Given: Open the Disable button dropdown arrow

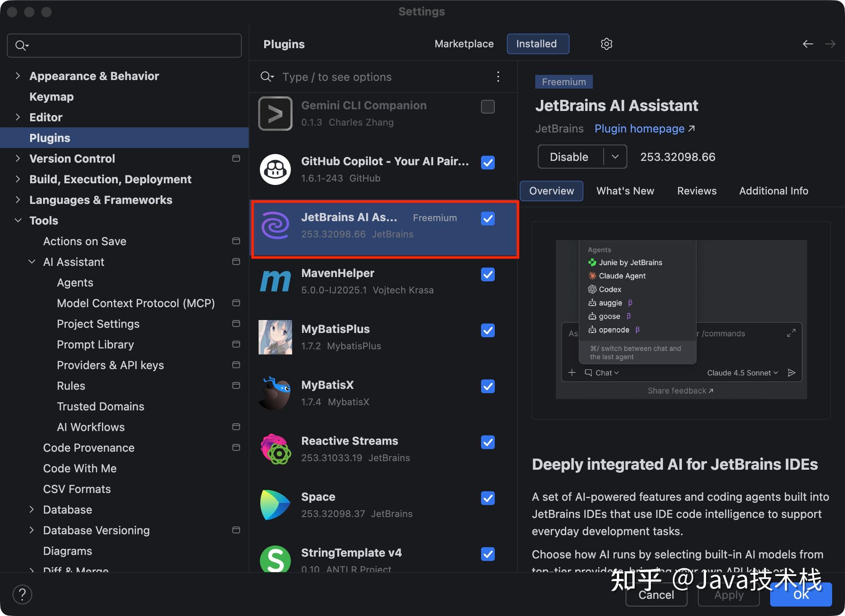Looking at the screenshot, I should tap(615, 157).
